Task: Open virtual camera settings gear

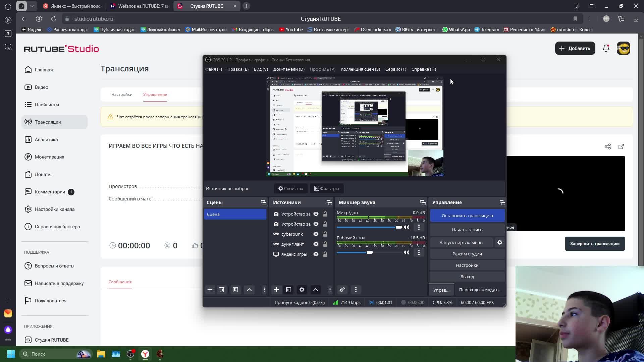Action: (500, 242)
